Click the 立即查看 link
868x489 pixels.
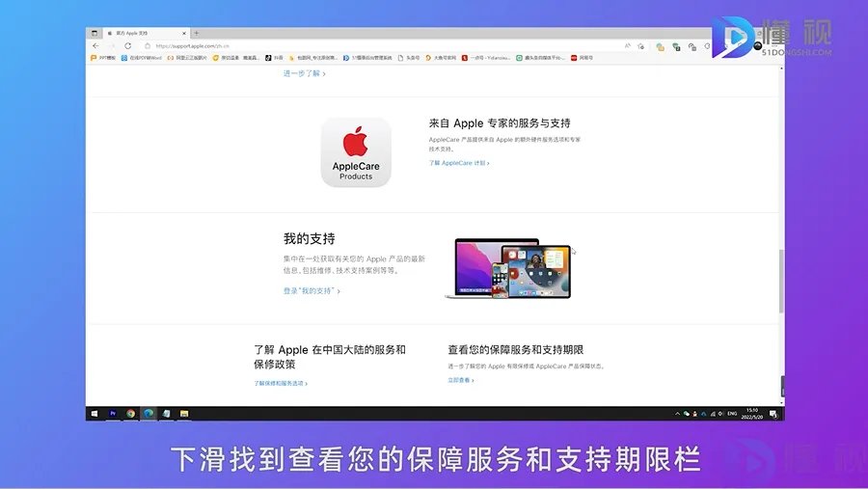(461, 380)
